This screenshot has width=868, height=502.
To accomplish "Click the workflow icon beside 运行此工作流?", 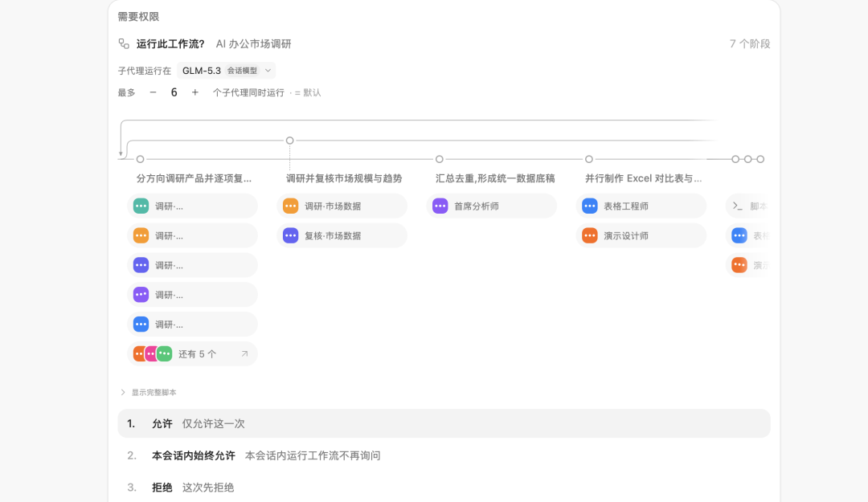I will click(124, 43).
